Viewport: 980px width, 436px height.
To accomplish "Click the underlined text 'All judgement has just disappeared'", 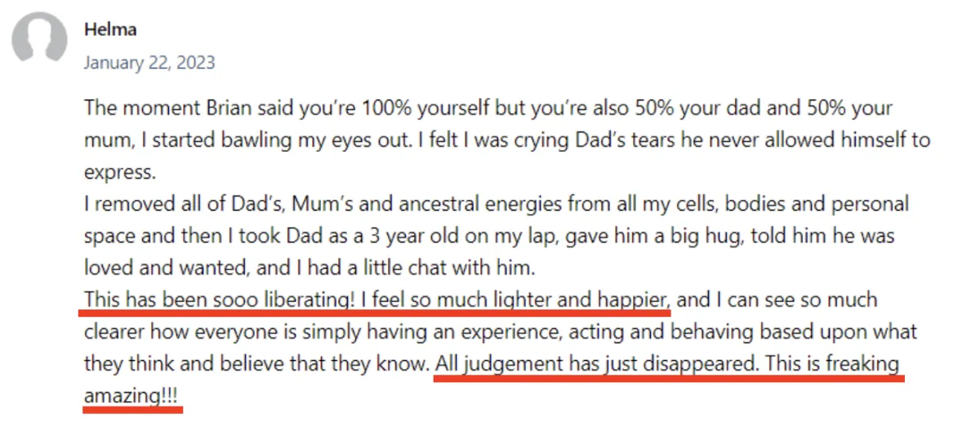I will coord(595,363).
